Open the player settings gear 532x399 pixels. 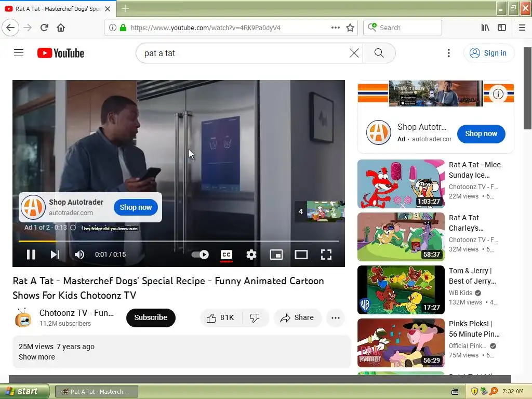pyautogui.click(x=251, y=255)
